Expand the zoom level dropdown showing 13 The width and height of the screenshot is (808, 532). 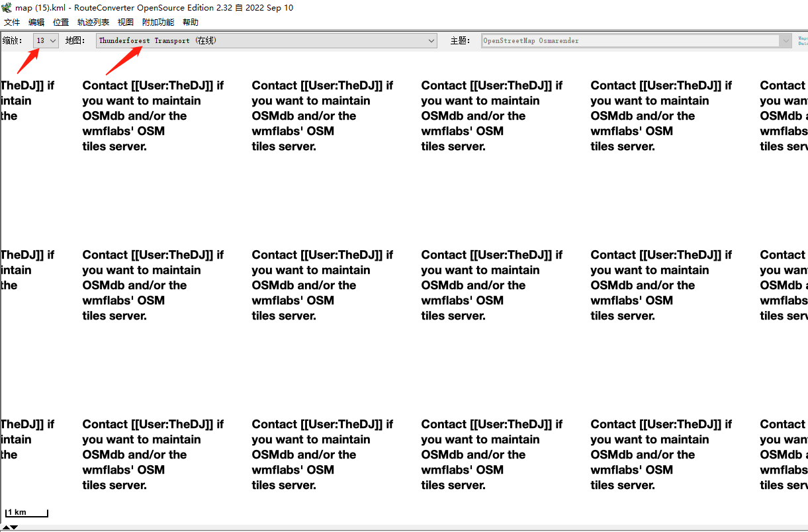click(46, 41)
